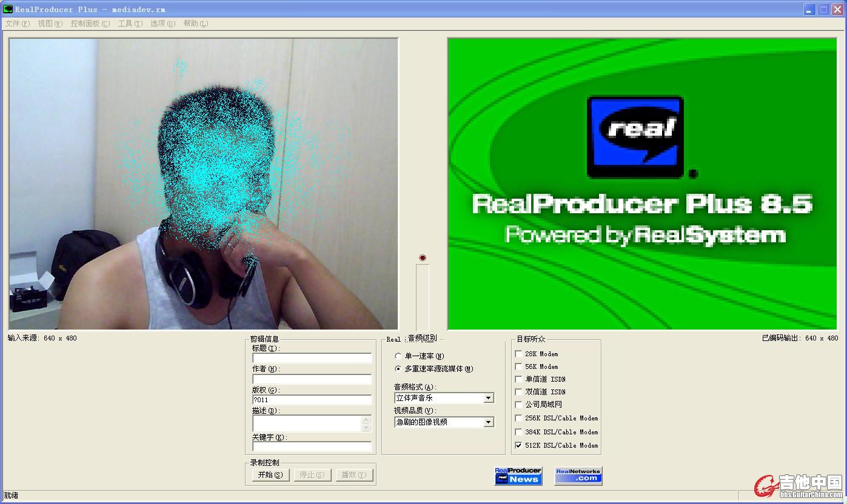Open the RealProducer News banner

click(x=518, y=476)
